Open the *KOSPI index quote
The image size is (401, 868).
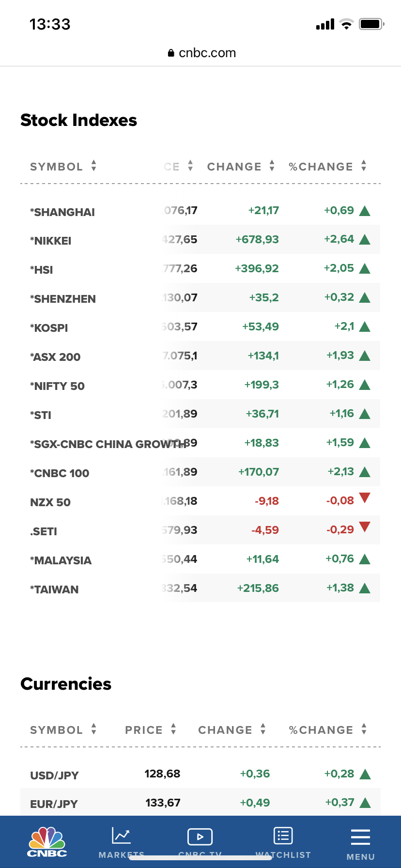point(49,328)
